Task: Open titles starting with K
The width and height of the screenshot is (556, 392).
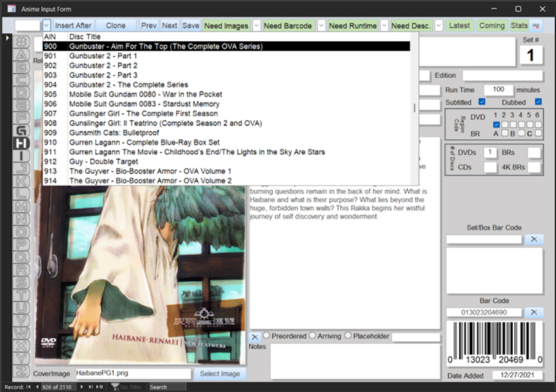Action: [22, 182]
